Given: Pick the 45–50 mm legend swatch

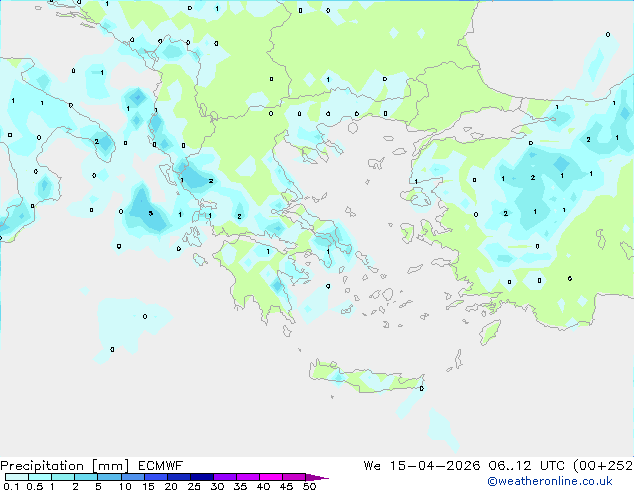Looking at the screenshot, I should coord(294,477).
